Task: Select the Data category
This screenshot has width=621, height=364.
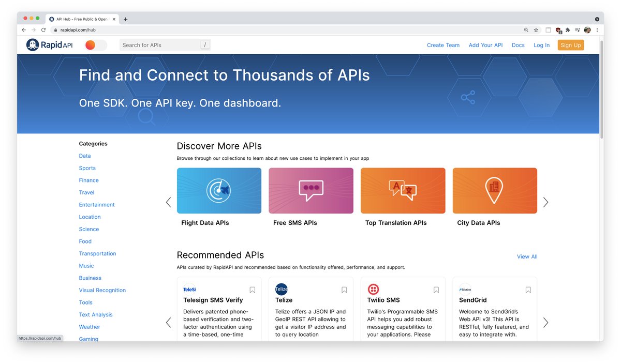Action: coord(85,156)
